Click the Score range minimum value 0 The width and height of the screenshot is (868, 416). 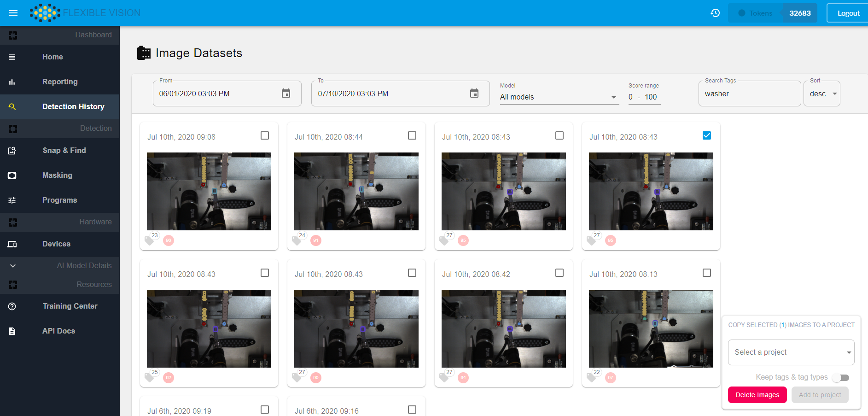tap(631, 97)
